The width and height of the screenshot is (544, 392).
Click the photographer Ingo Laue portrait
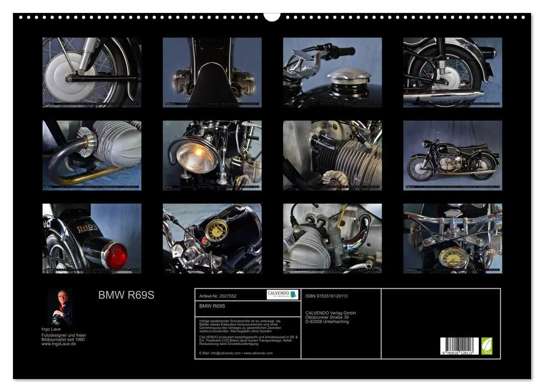point(60,307)
